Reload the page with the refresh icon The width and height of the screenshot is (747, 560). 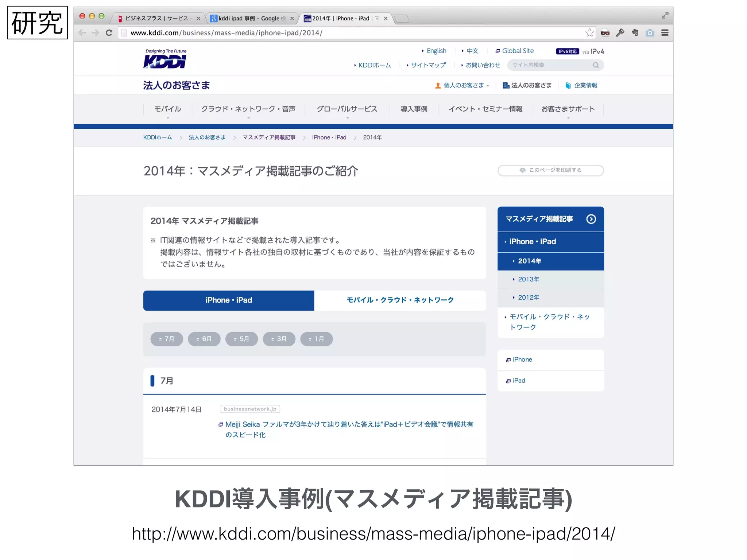109,33
